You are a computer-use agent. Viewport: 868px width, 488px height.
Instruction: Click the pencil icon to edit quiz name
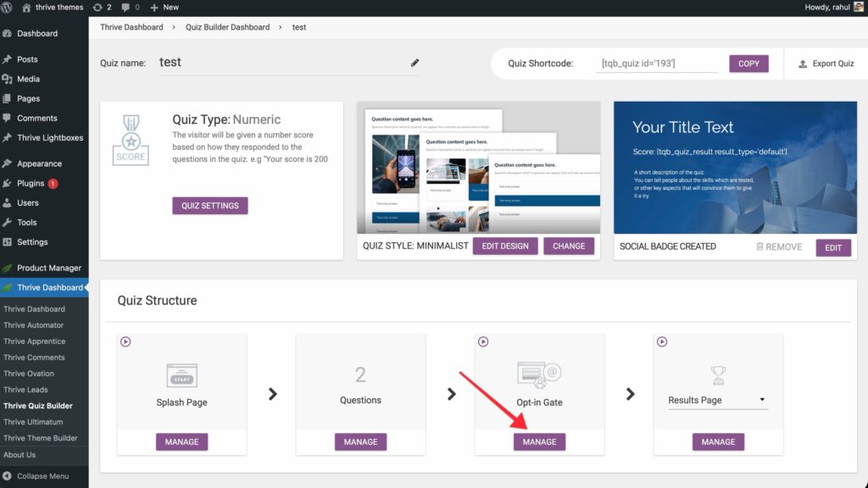pos(415,63)
